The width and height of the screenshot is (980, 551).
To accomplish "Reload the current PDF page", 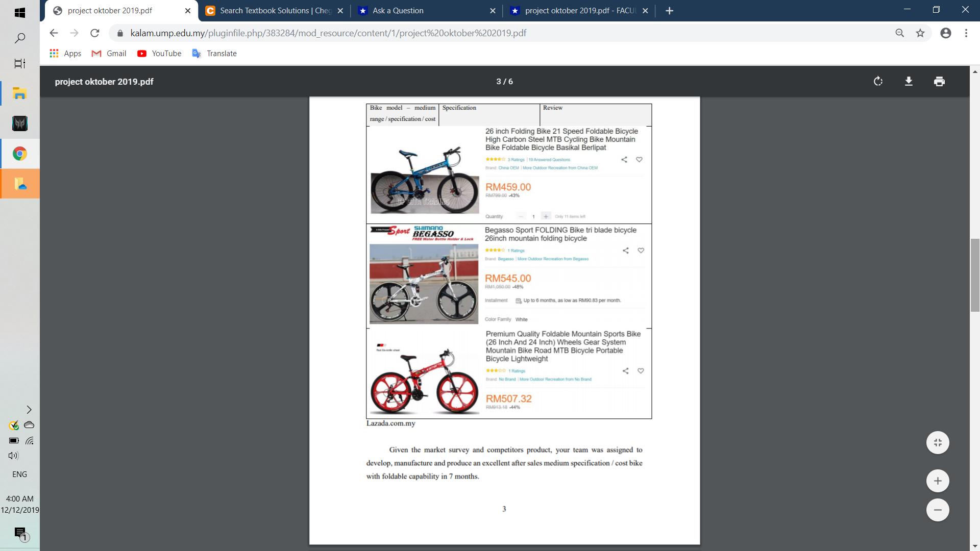I will click(x=95, y=33).
